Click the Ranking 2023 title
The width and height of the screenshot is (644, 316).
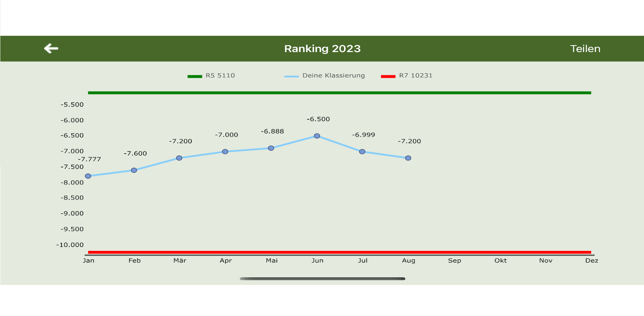[322, 49]
